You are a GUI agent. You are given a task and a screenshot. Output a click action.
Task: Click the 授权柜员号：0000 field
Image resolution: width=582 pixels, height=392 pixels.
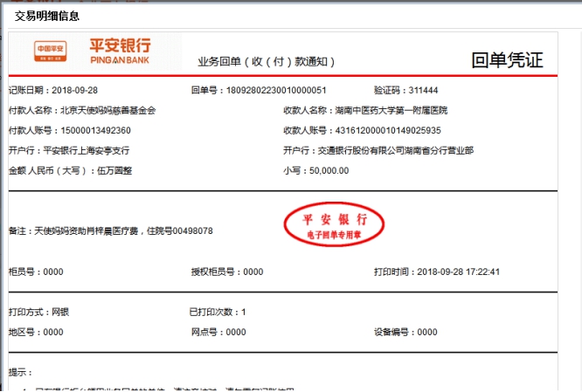227,272
